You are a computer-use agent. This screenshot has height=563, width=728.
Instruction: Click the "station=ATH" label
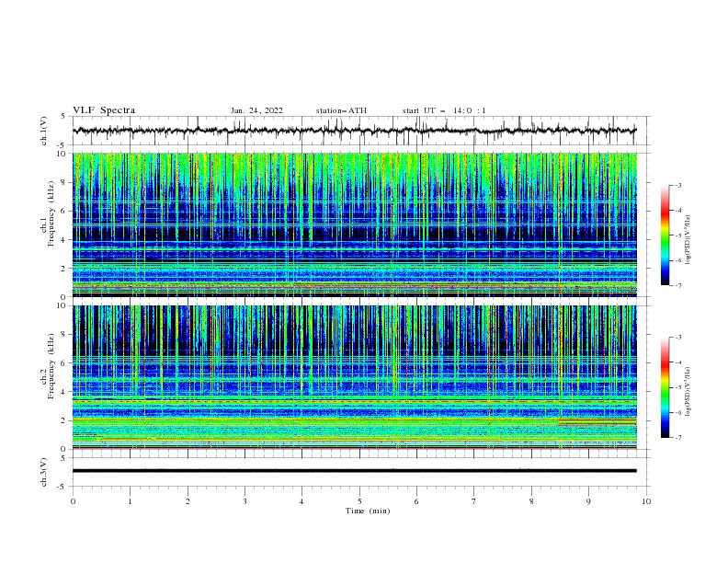coord(341,110)
